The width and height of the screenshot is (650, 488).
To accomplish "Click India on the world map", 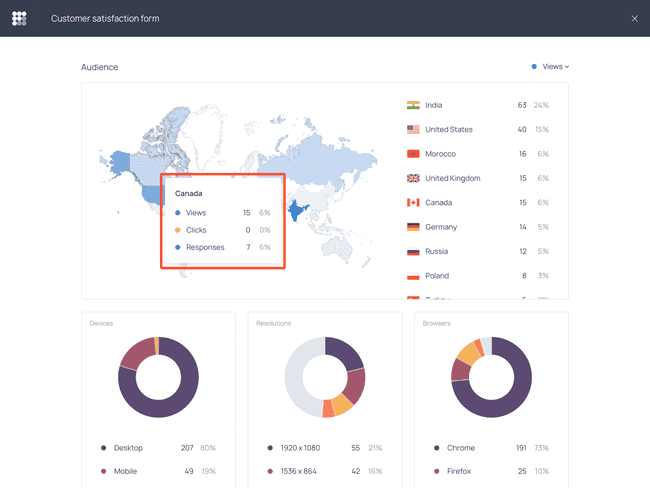I will click(x=296, y=210).
